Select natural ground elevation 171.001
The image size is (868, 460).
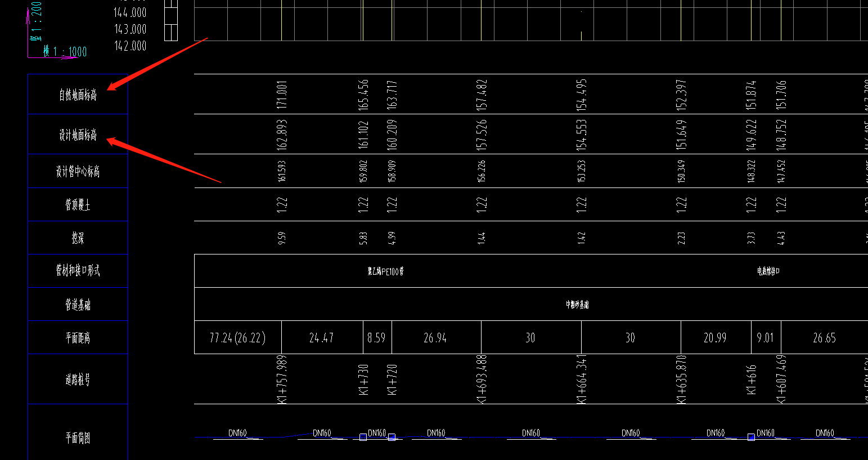pyautogui.click(x=282, y=95)
